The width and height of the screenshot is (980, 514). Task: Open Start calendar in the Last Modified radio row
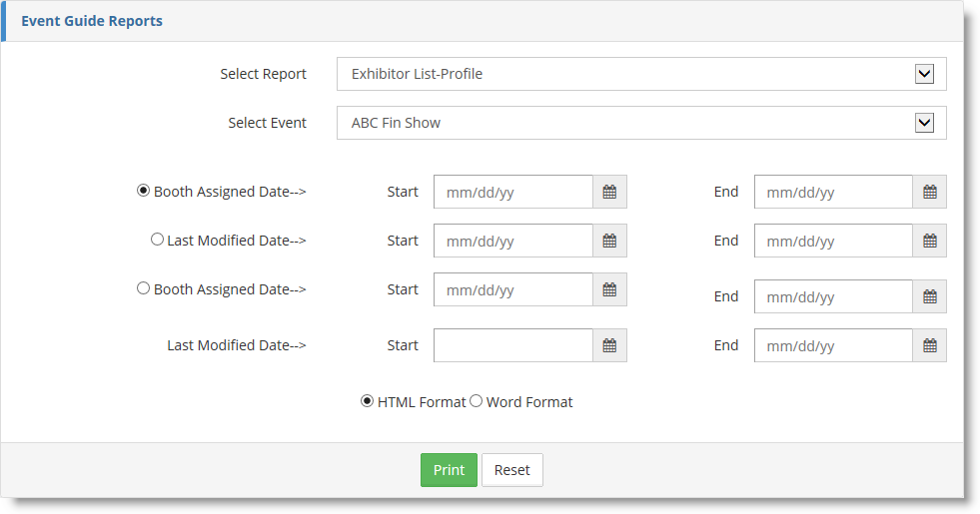click(609, 241)
